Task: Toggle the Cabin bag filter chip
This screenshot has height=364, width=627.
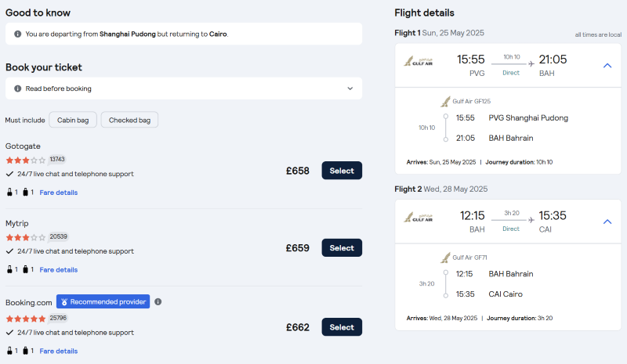Action: pos(73,120)
